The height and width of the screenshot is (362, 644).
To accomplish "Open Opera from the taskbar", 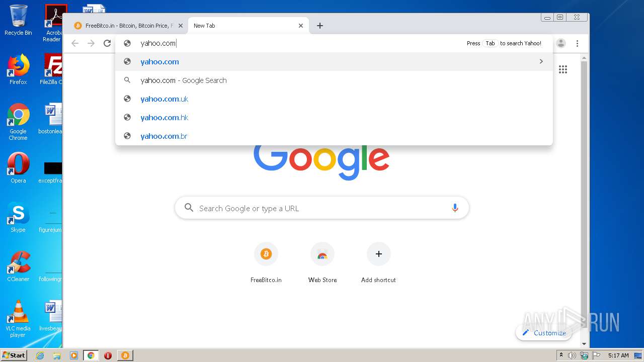I will pos(108,355).
